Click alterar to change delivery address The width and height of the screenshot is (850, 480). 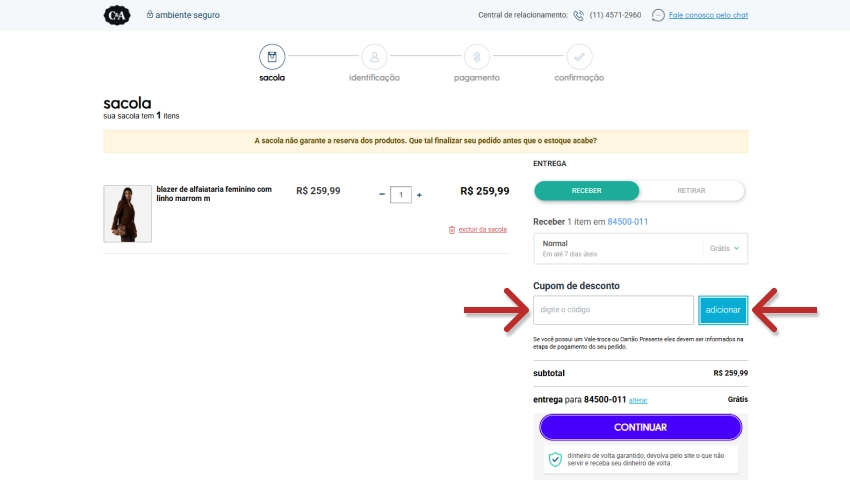coord(638,400)
